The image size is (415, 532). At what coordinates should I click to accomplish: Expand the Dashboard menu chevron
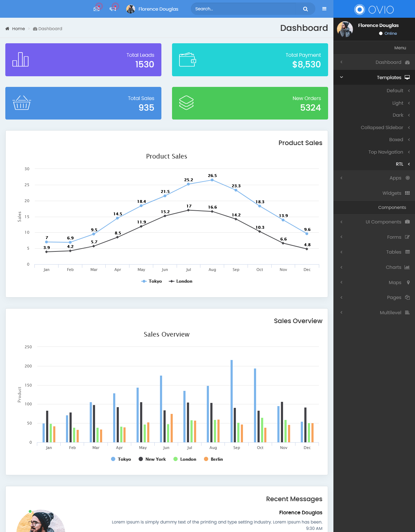(342, 62)
